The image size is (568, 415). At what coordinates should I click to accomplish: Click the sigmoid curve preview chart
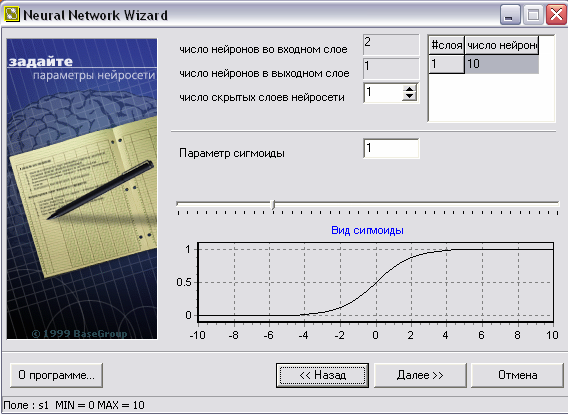pyautogui.click(x=375, y=282)
